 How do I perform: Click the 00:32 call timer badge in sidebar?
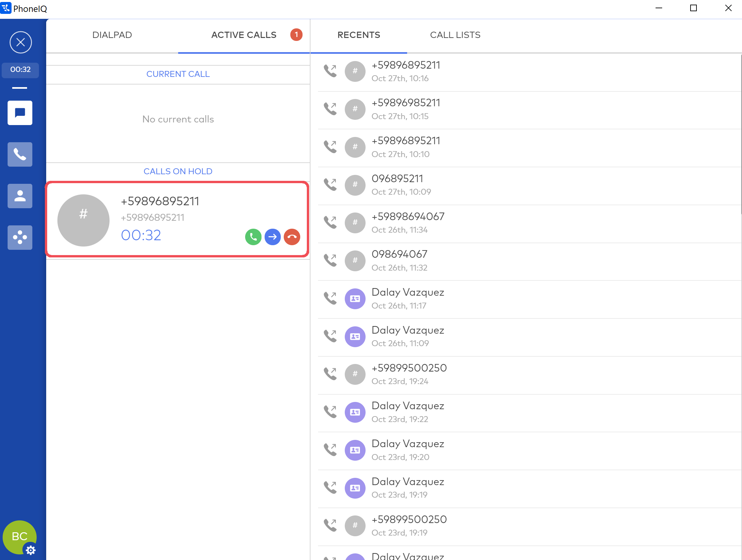pyautogui.click(x=20, y=70)
